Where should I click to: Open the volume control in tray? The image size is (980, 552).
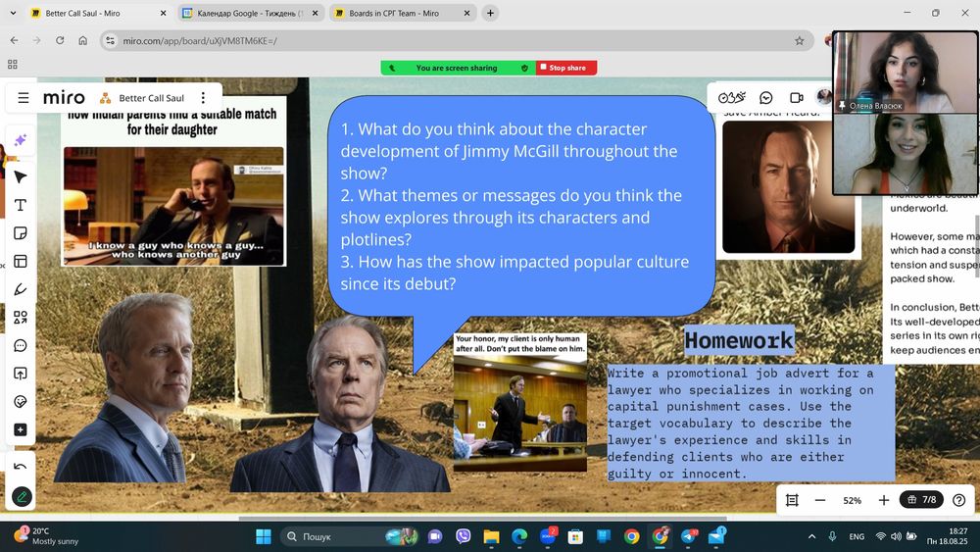[x=896, y=536]
